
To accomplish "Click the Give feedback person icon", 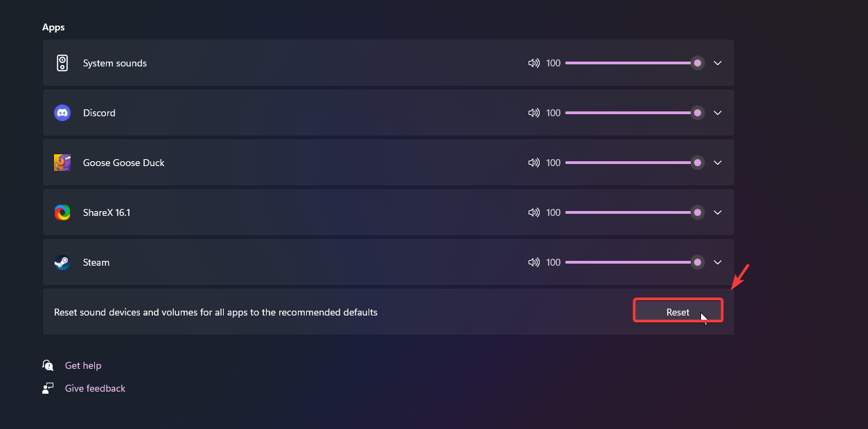I will (48, 388).
